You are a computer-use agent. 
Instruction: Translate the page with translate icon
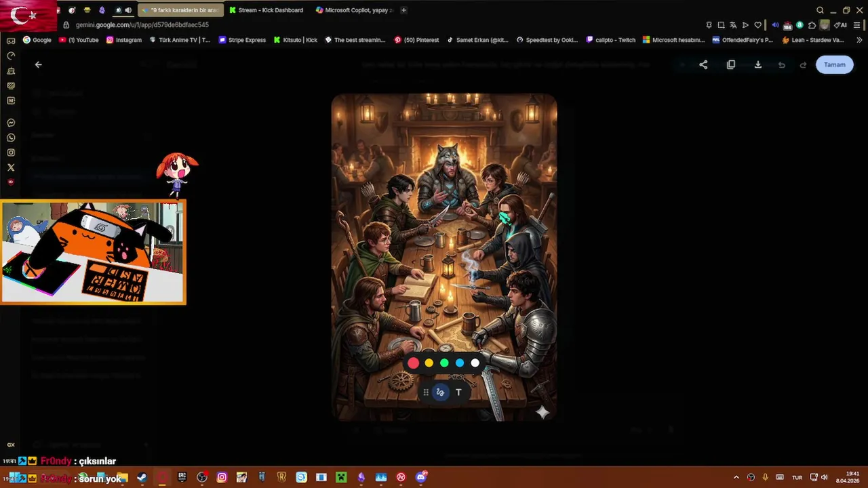tap(733, 25)
